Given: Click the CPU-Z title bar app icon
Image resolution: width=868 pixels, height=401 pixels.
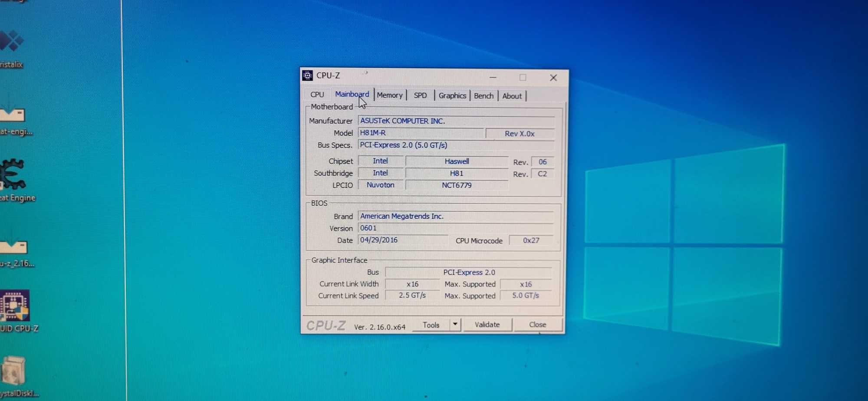Looking at the screenshot, I should point(307,76).
